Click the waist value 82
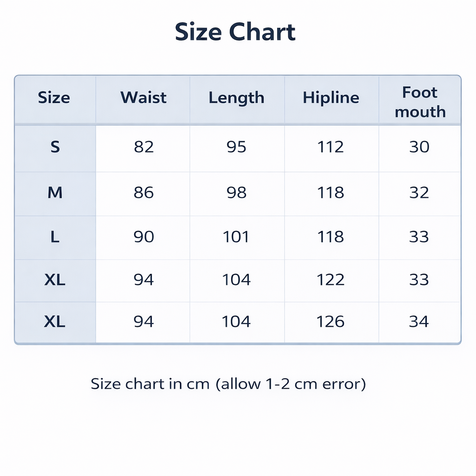This screenshot has width=476, height=476. (x=143, y=147)
